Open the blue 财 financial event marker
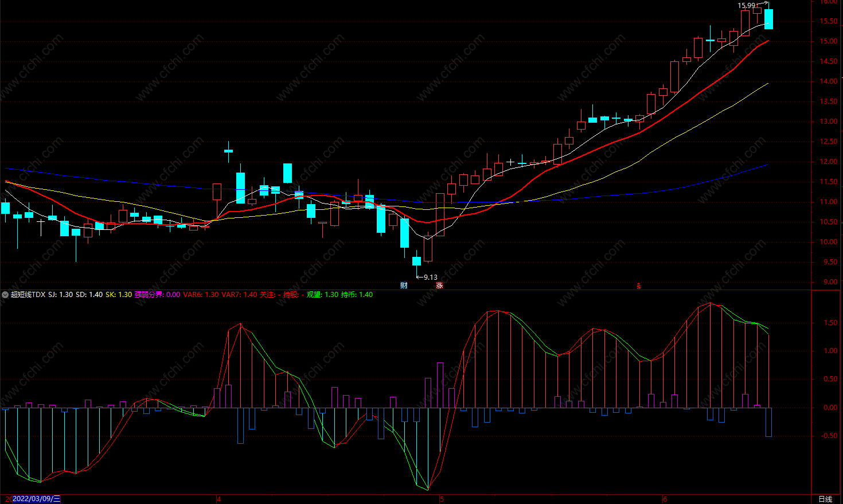843x504 pixels. tap(404, 285)
